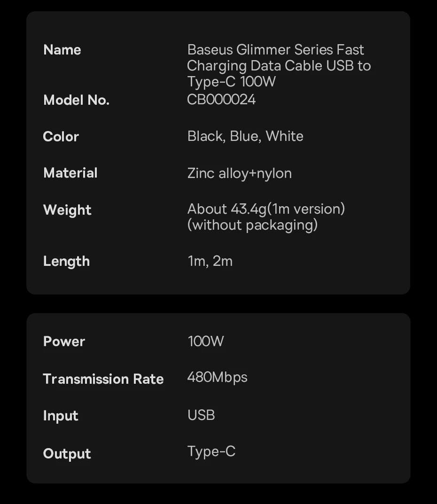The width and height of the screenshot is (437, 504).
Task: Select the Type-C output value
Action: click(211, 452)
